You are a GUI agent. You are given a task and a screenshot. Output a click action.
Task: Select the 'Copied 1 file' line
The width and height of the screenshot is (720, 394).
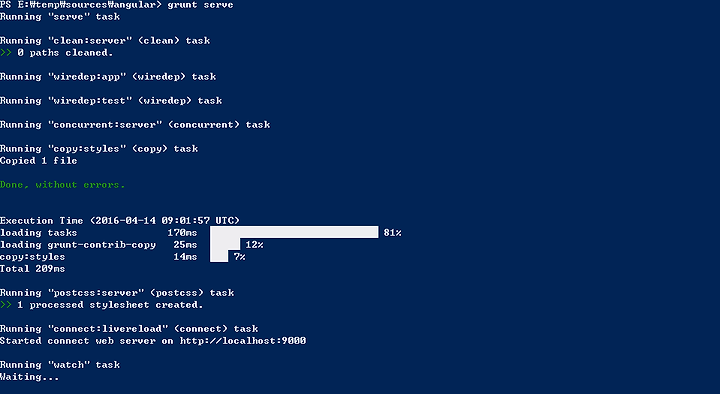point(39,161)
